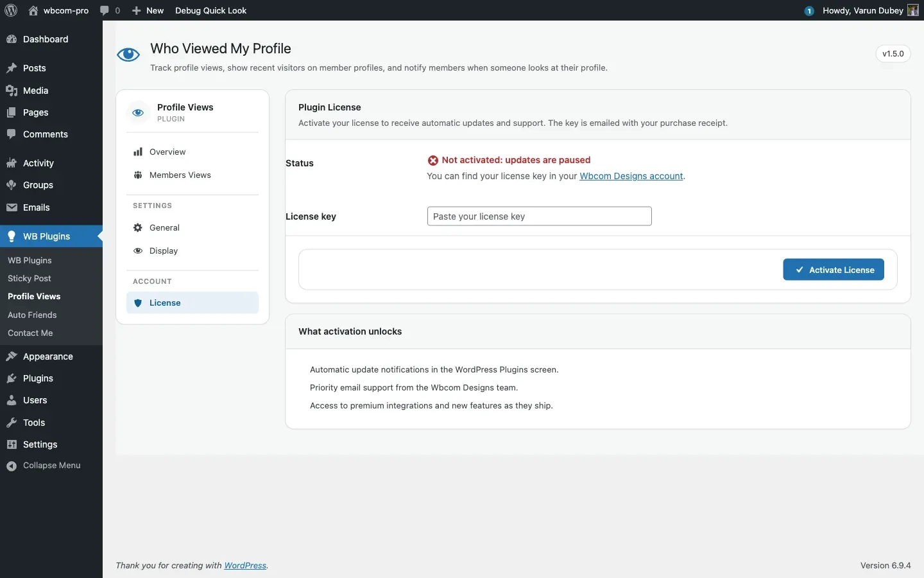Open the Howdy, Varun Dubey account menu

[870, 10]
